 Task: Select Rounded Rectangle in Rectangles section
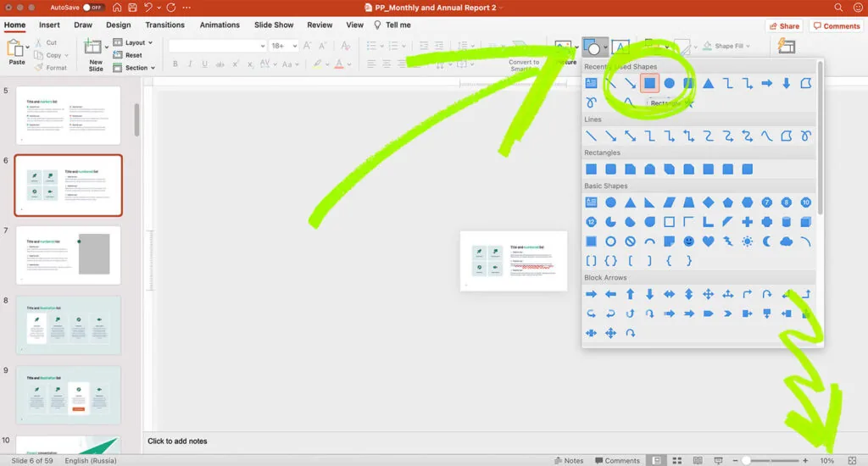610,169
